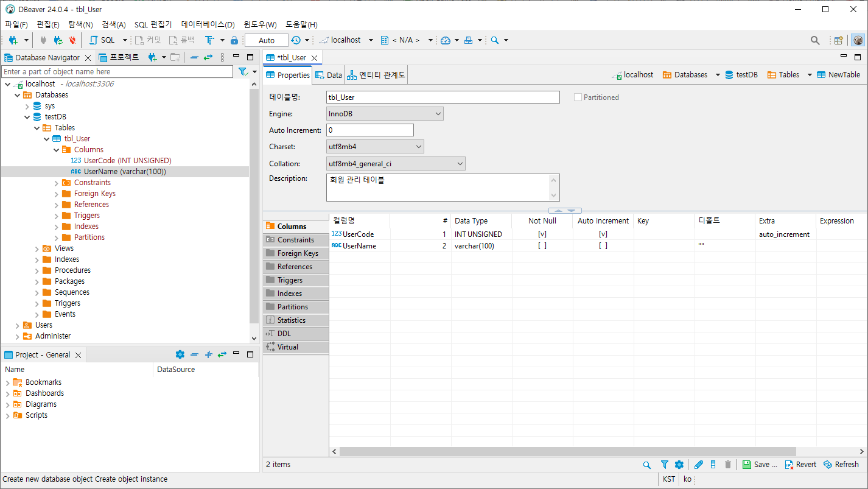
Task: Open the Engine InnoDB dropdown
Action: (x=385, y=114)
